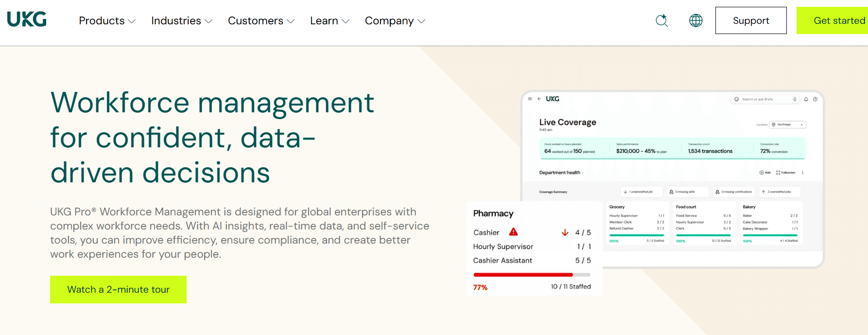Click the Cashier Assistant row label

point(503,261)
